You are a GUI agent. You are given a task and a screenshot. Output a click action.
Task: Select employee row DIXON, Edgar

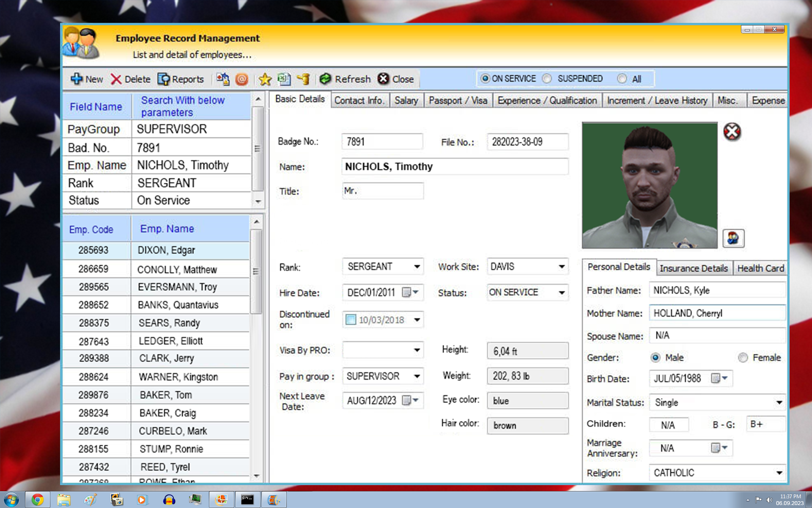[156, 250]
